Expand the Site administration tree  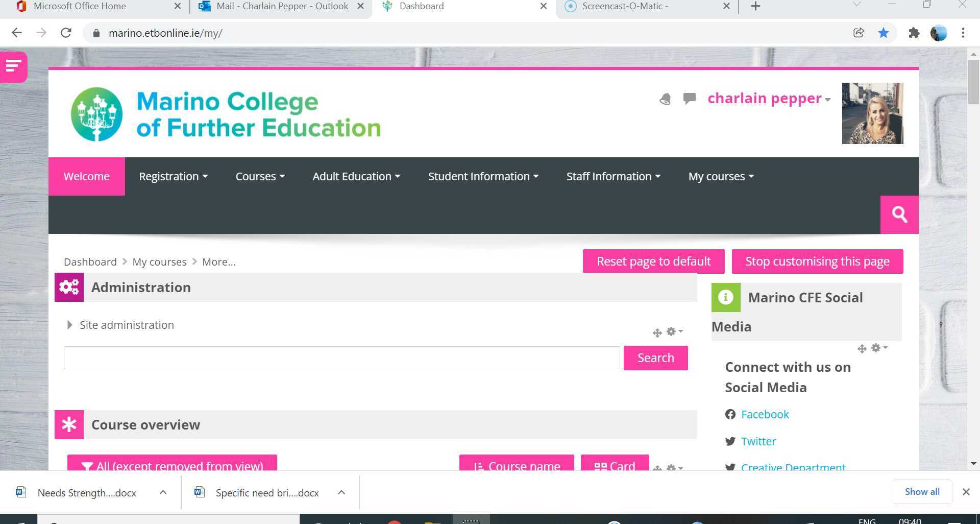pyautogui.click(x=69, y=325)
